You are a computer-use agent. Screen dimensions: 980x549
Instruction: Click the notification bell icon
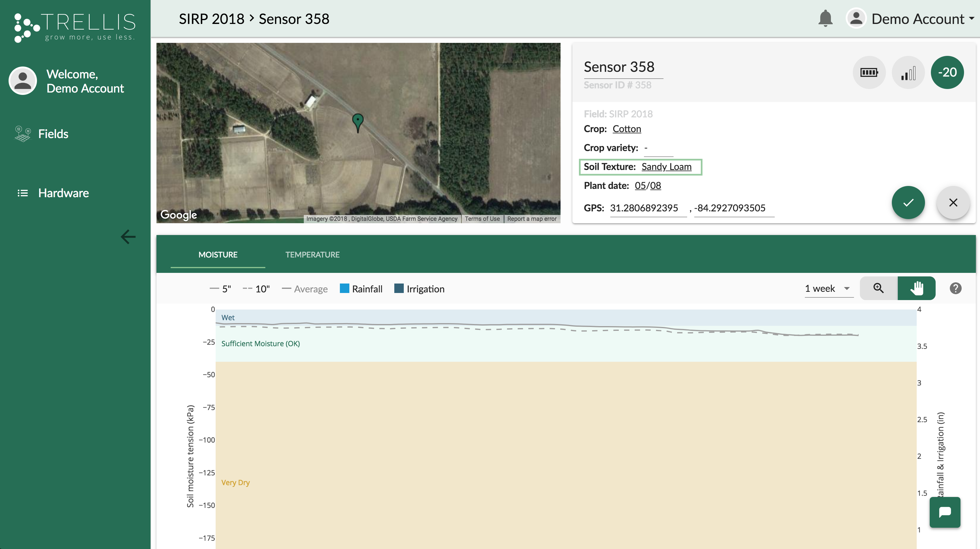click(825, 19)
